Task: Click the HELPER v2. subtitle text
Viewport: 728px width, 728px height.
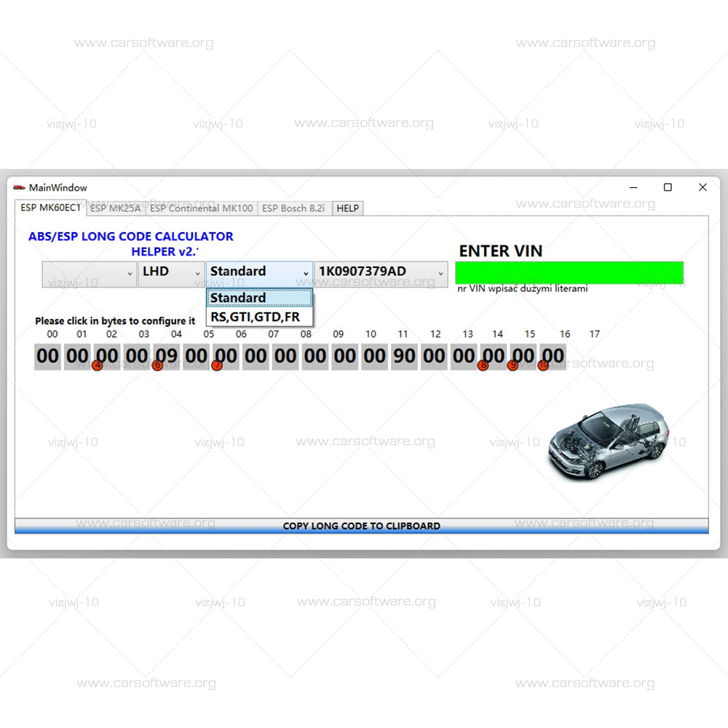Action: pos(165,252)
